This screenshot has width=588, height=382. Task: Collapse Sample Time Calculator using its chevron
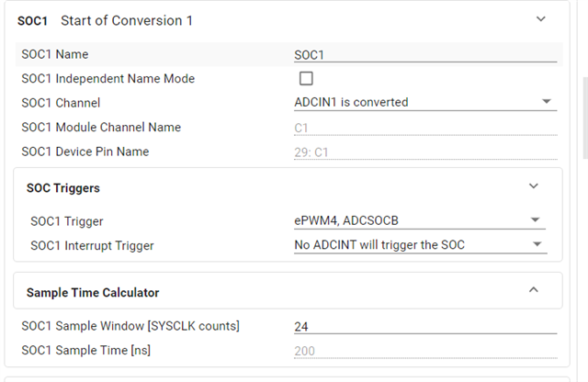(x=534, y=291)
